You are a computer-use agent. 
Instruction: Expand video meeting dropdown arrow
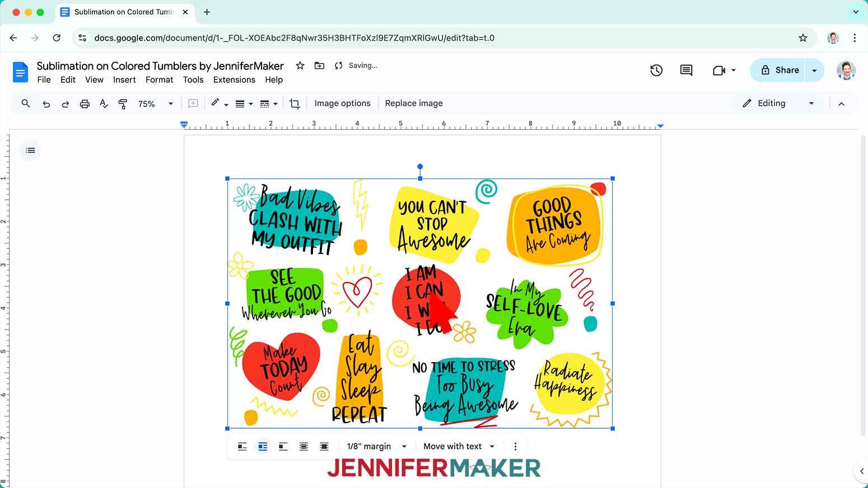click(x=734, y=71)
